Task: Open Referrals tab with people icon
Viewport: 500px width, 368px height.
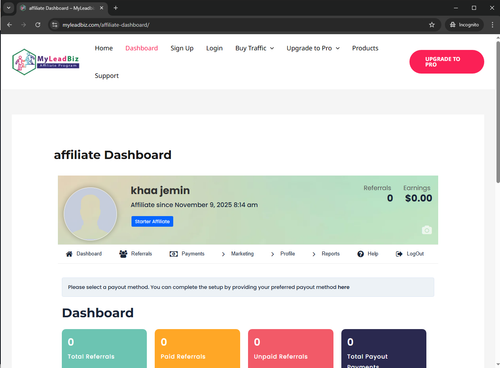Action: [x=123, y=254]
